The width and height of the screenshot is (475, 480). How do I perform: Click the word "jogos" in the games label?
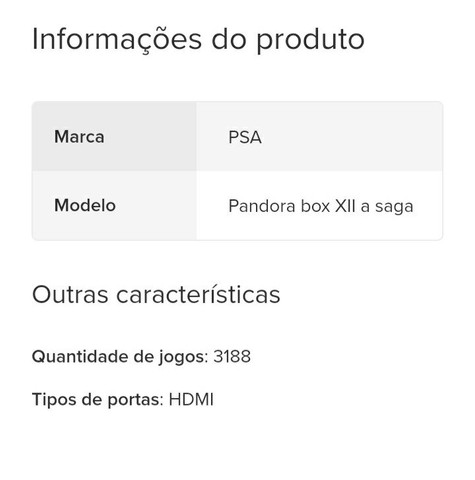pyautogui.click(x=181, y=358)
